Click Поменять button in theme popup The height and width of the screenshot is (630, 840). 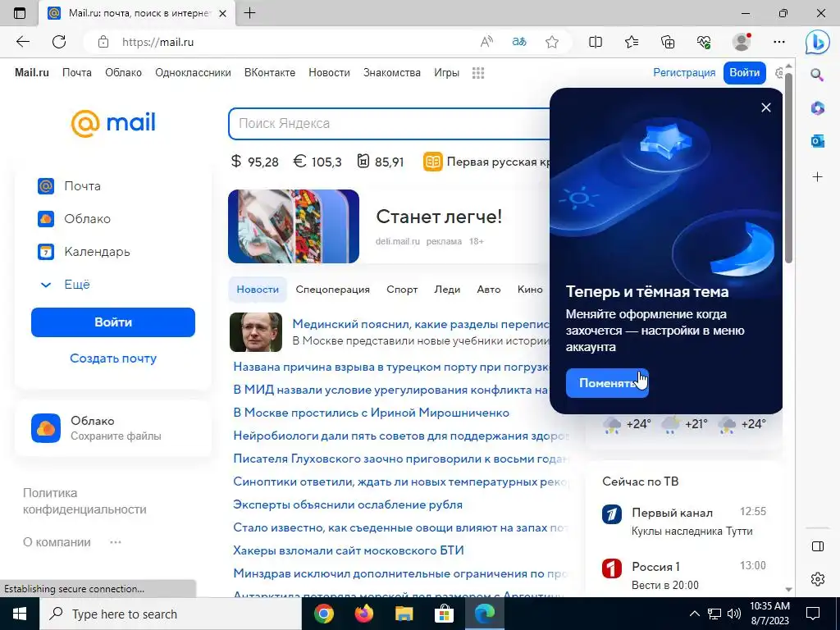pyautogui.click(x=607, y=383)
